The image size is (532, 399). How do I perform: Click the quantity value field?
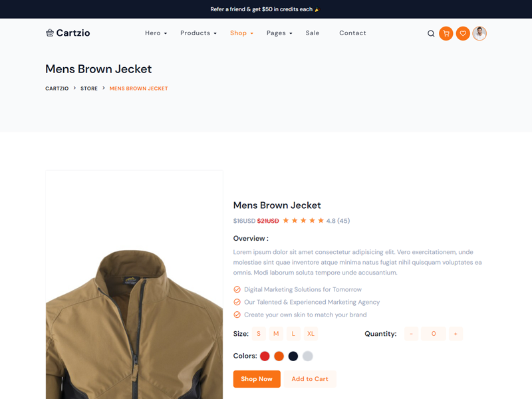click(x=434, y=334)
